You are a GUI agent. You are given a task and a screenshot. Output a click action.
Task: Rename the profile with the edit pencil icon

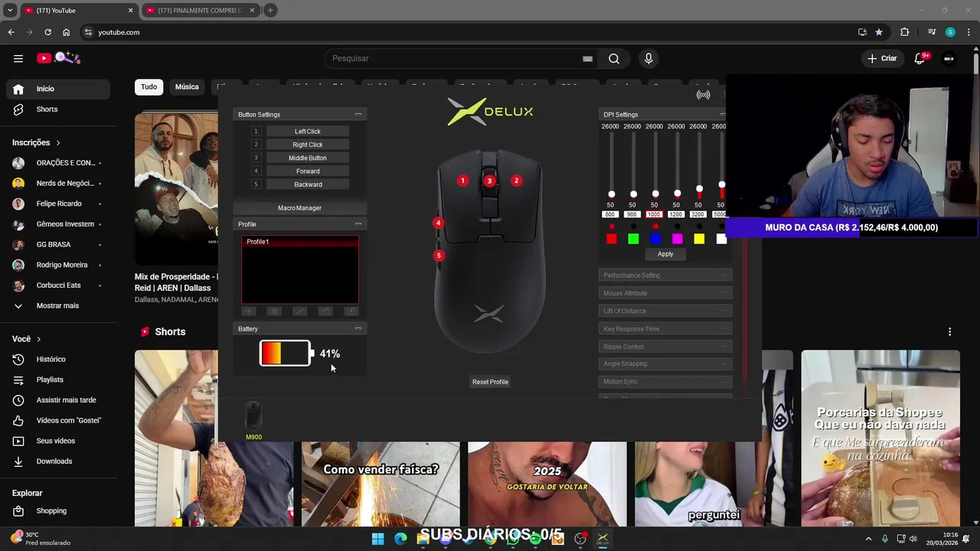[299, 311]
